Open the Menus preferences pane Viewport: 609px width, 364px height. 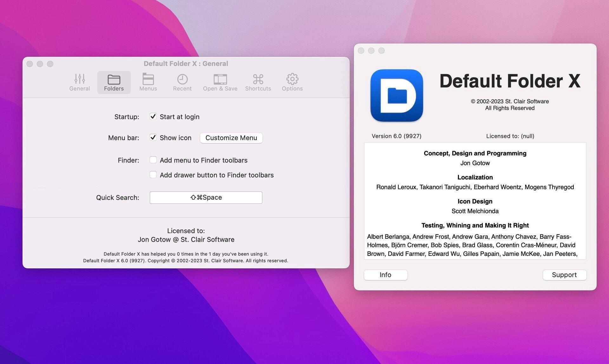[148, 82]
